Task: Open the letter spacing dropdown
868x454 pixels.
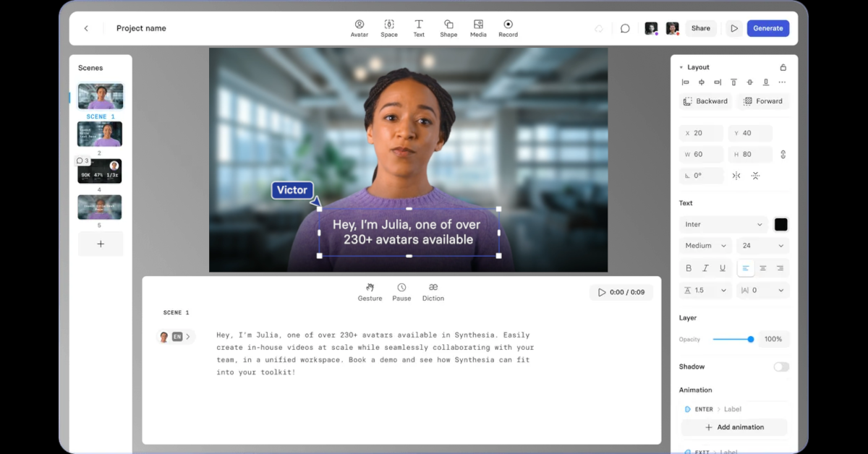Action: pyautogui.click(x=762, y=290)
